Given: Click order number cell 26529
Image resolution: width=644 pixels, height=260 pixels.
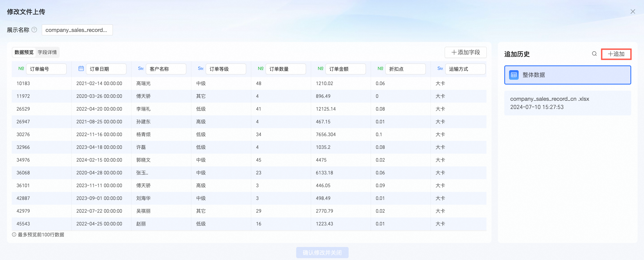Looking at the screenshot, I should tap(23, 109).
